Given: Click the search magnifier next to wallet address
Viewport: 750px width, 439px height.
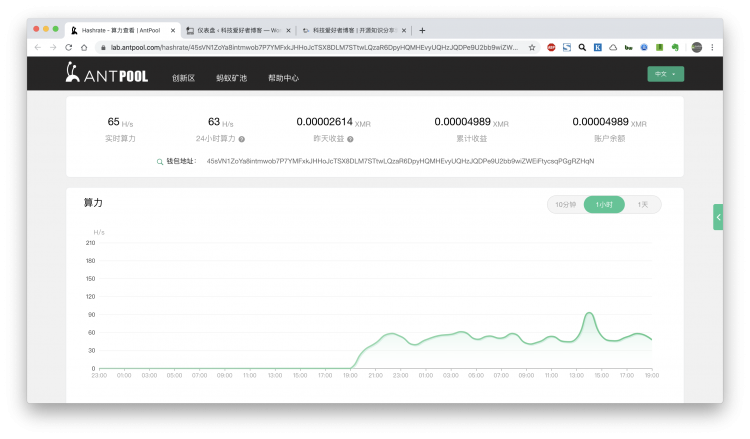Looking at the screenshot, I should pos(160,162).
